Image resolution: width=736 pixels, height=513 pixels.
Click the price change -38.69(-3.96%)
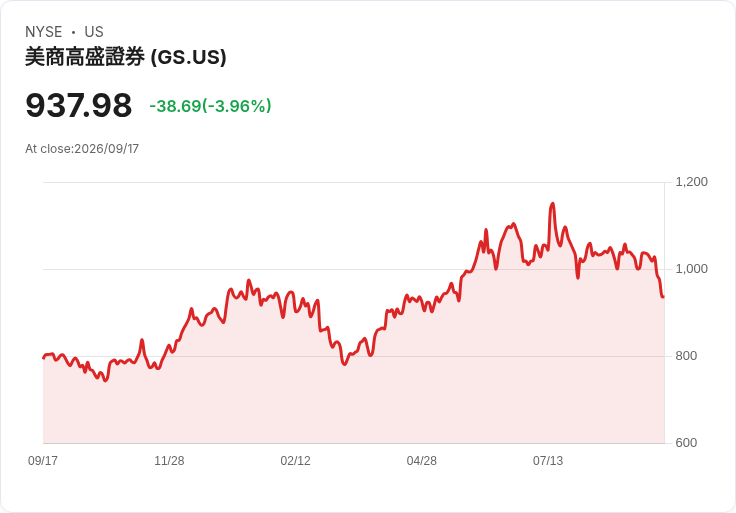210,106
